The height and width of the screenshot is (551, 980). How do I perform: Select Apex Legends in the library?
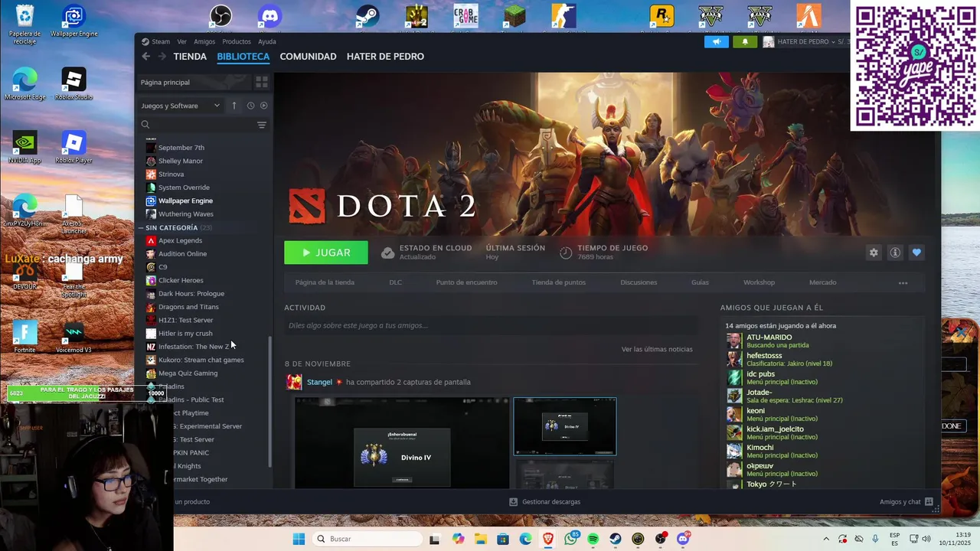tap(180, 240)
